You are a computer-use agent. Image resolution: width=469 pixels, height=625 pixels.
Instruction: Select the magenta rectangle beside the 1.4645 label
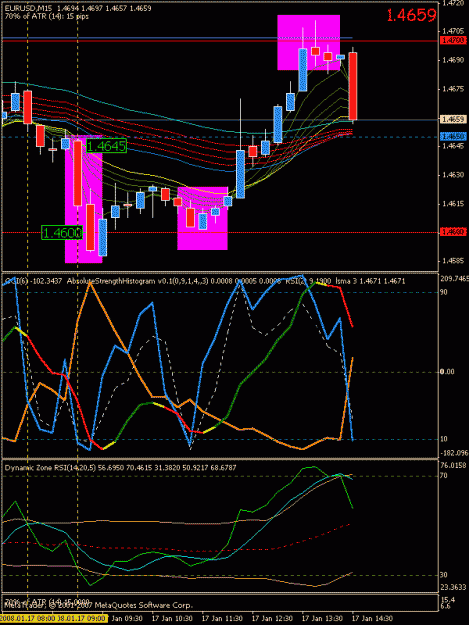(84, 200)
